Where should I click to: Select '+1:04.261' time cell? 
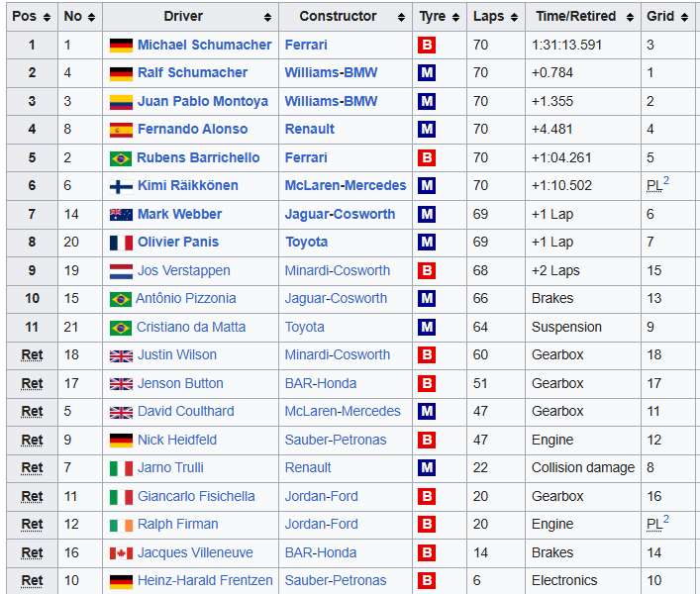click(x=583, y=157)
